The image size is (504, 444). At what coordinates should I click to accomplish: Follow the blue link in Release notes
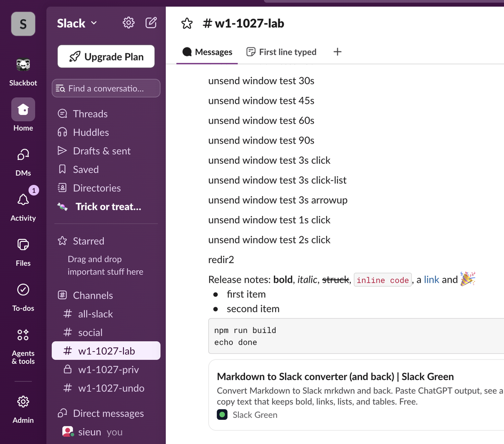[431, 280]
